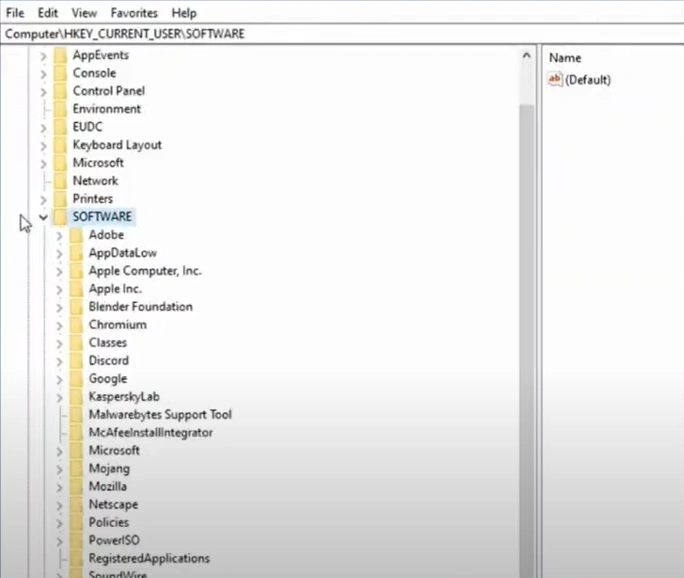Click the Environment folder icon

pyautogui.click(x=60, y=109)
